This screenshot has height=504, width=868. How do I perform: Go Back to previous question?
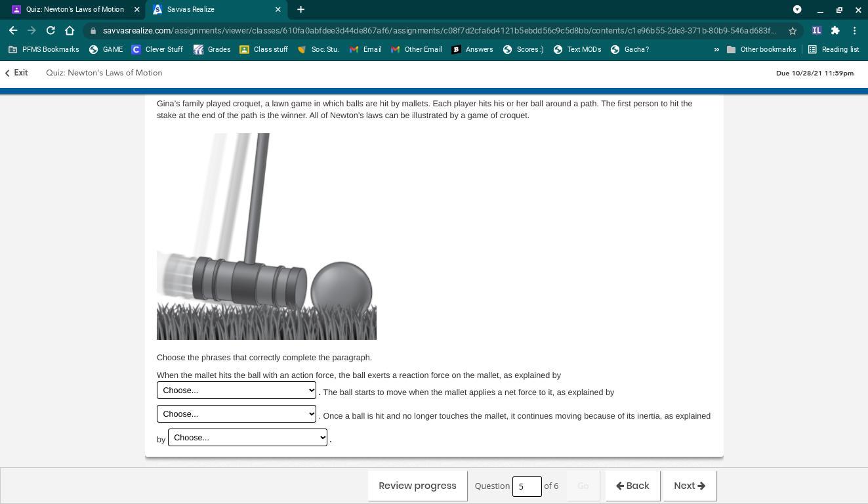(632, 486)
